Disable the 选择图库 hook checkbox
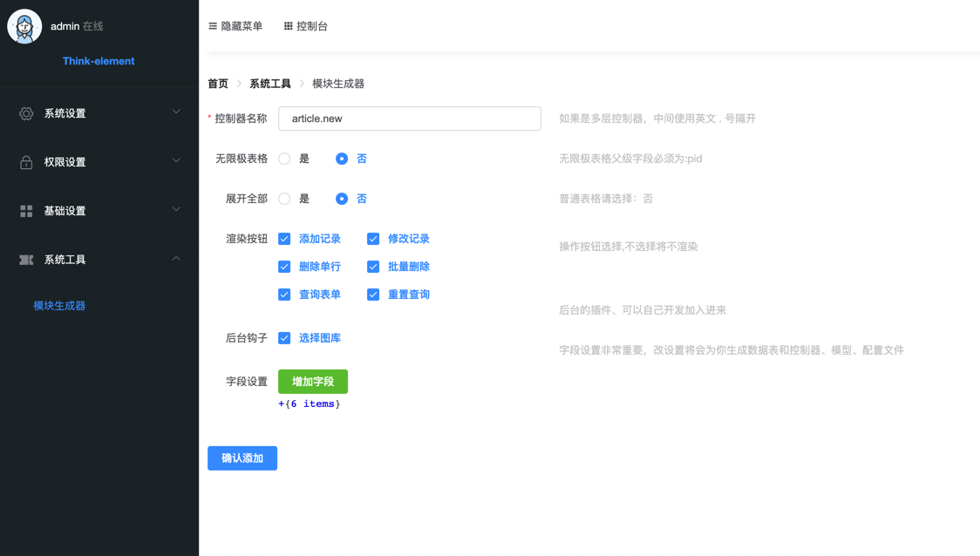Viewport: 980px width, 556px height. [x=284, y=338]
